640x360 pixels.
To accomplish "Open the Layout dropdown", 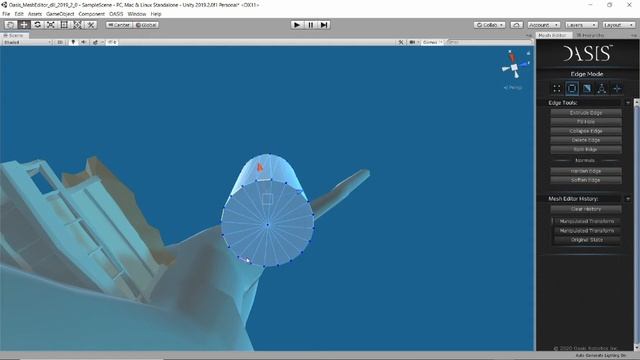I will (619, 25).
